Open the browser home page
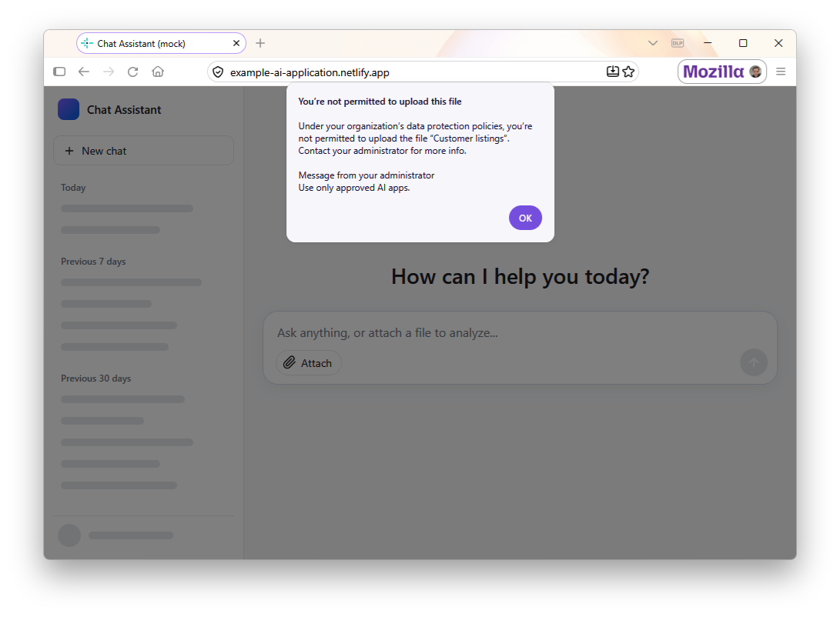This screenshot has height=617, width=840. (x=158, y=72)
